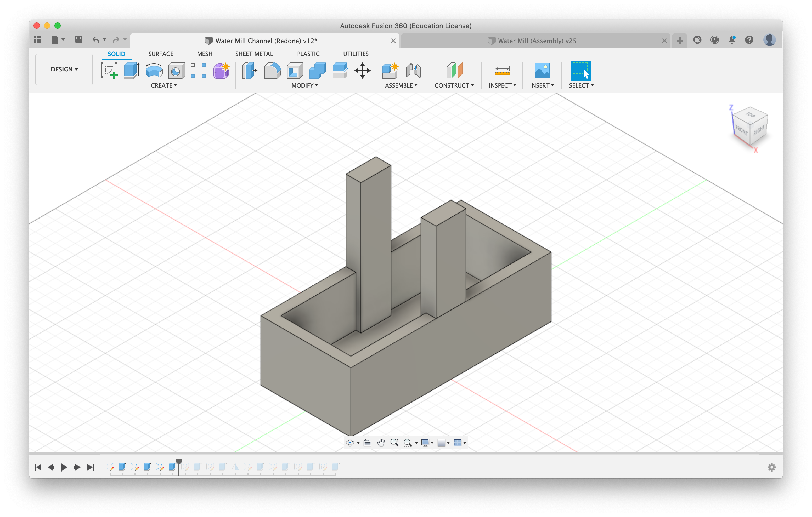Image resolution: width=812 pixels, height=517 pixels.
Task: Switch to the MESH tab
Action: [x=204, y=54]
